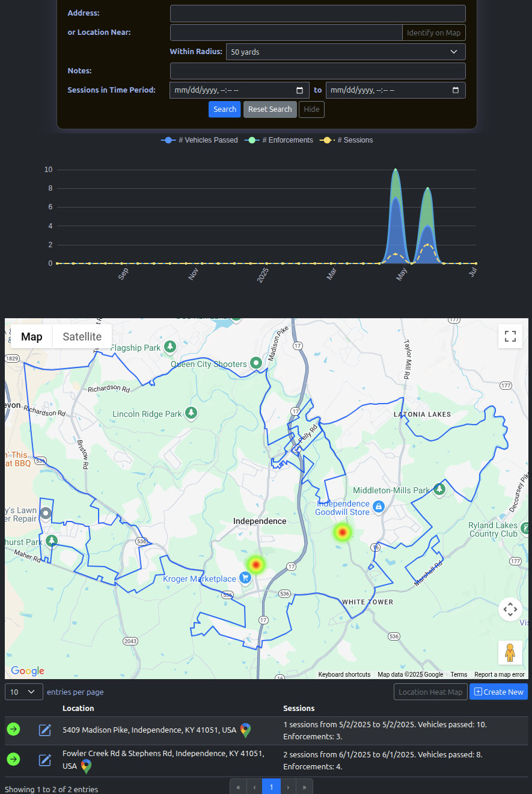532x794 pixels.
Task: Expand the Within Radius dropdown
Action: [x=345, y=52]
